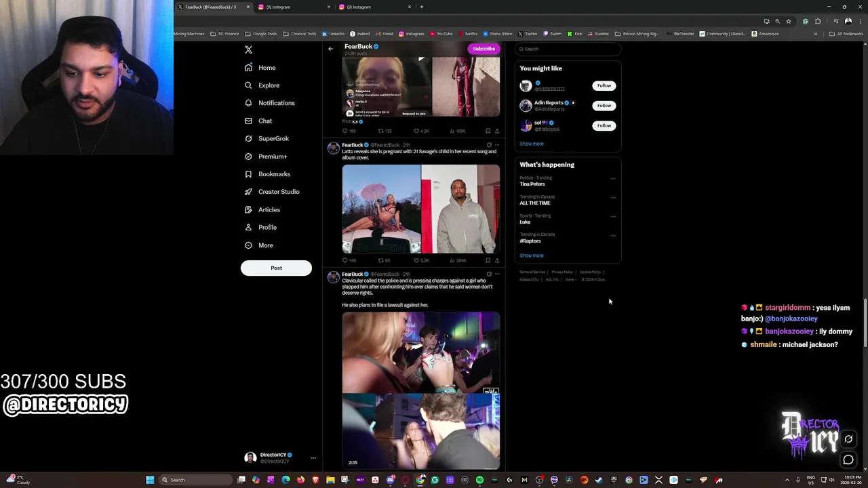The image size is (868, 488).
Task: Share the Latto pregnancy post
Action: tap(497, 260)
